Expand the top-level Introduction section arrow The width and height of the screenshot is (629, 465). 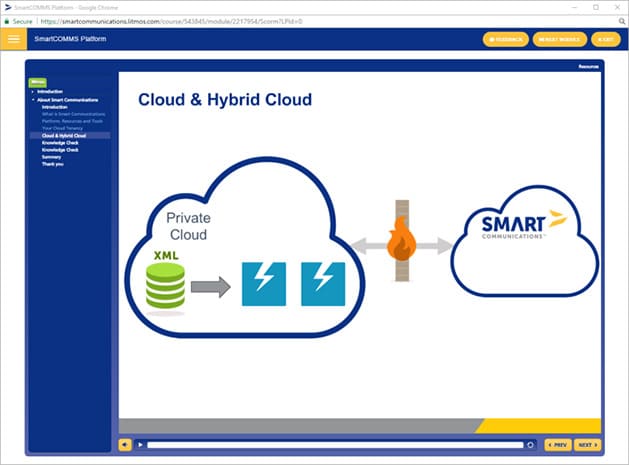click(x=33, y=92)
